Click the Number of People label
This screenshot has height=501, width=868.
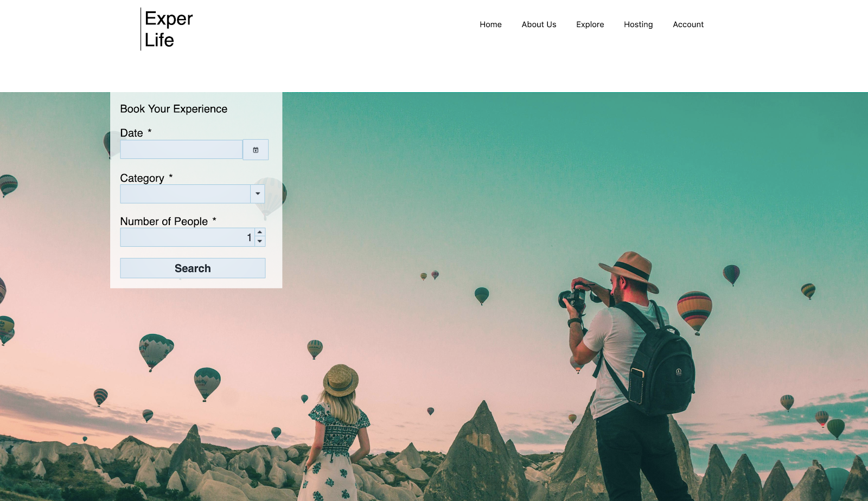point(164,221)
